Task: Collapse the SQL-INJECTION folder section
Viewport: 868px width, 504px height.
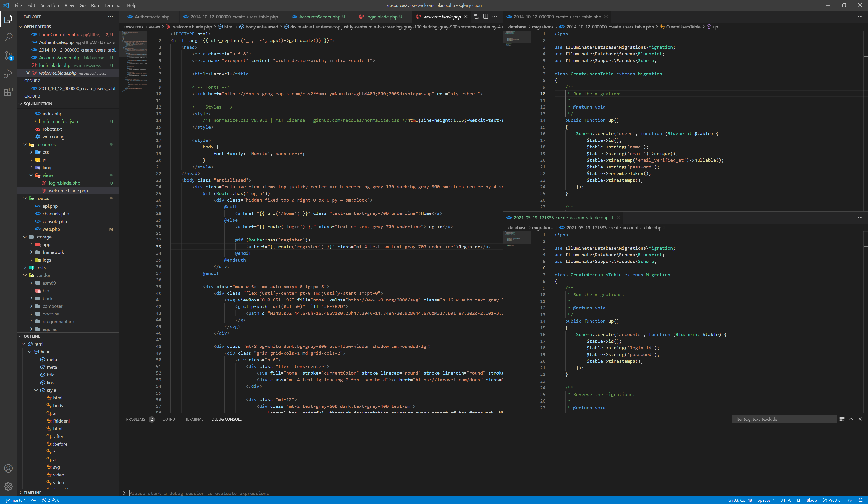Action: click(x=20, y=104)
